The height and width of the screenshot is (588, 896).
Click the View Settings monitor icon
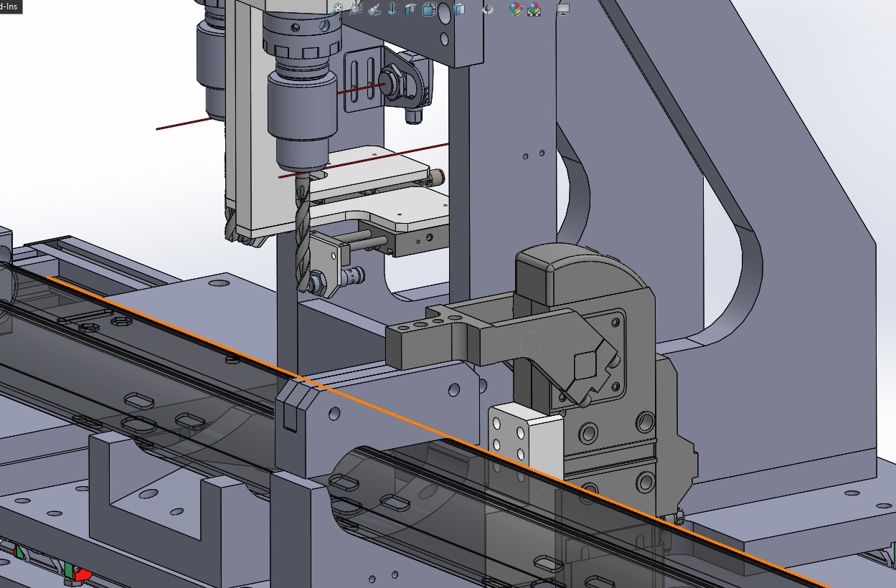(563, 9)
